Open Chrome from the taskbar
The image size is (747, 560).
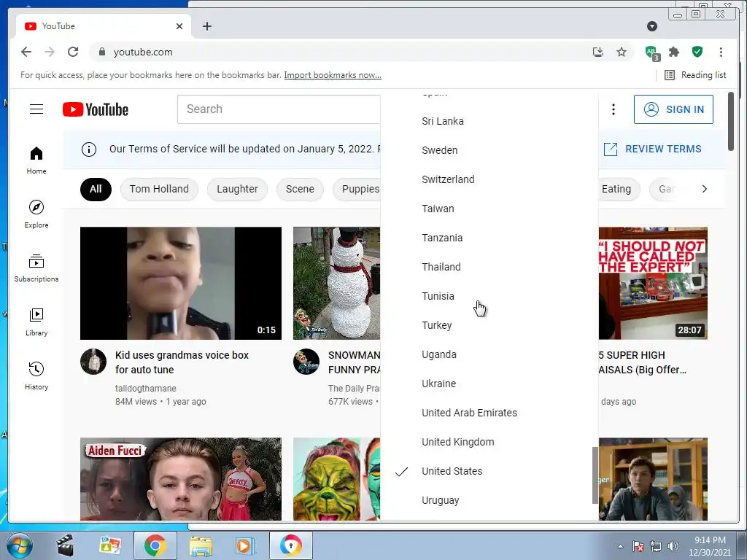[x=155, y=545]
